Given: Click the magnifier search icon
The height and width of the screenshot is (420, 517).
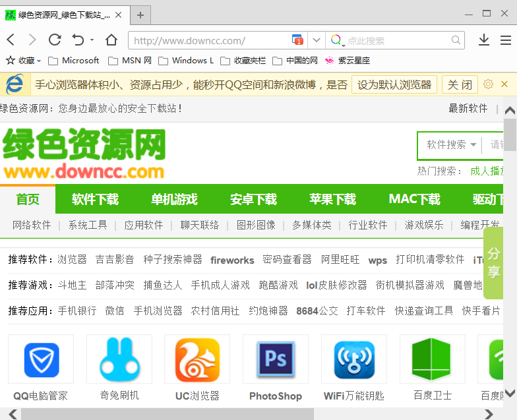Looking at the screenshot, I should coord(456,40).
